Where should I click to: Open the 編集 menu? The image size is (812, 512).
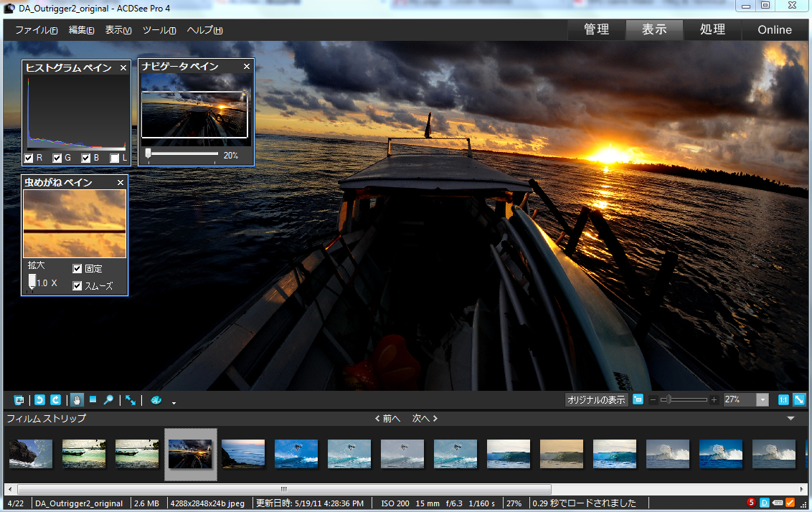pyautogui.click(x=81, y=30)
